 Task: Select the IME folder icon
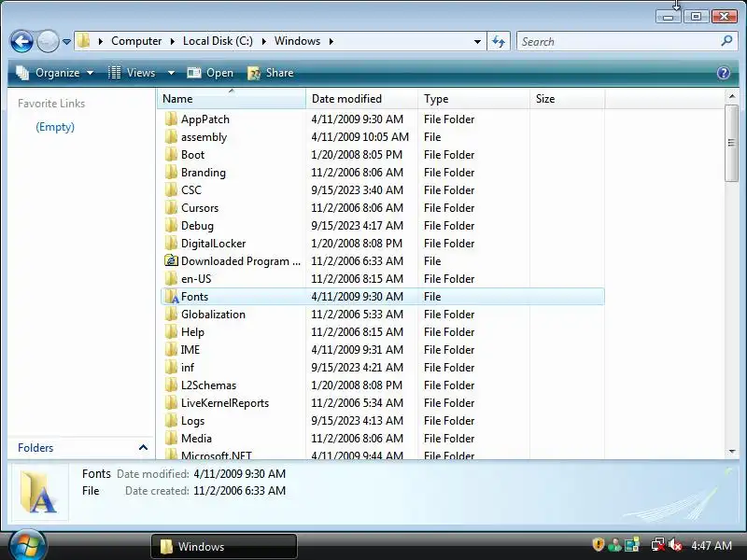(171, 349)
